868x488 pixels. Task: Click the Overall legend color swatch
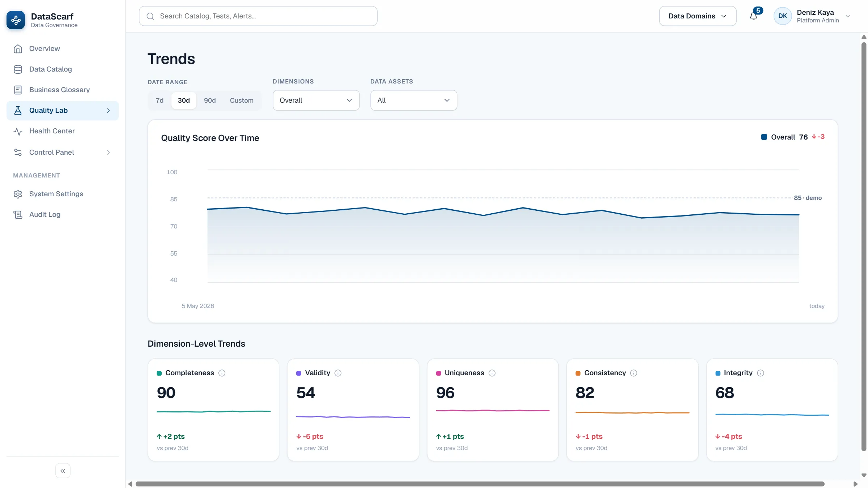click(764, 137)
